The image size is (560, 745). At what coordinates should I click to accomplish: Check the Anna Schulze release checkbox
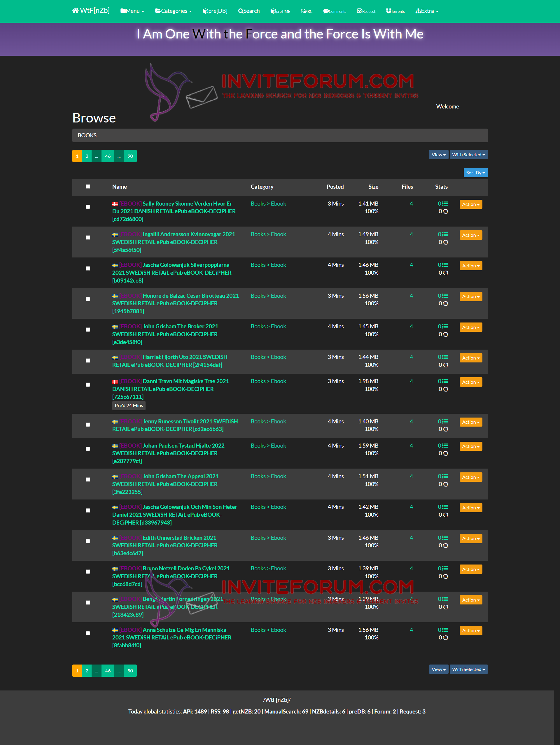coord(88,633)
